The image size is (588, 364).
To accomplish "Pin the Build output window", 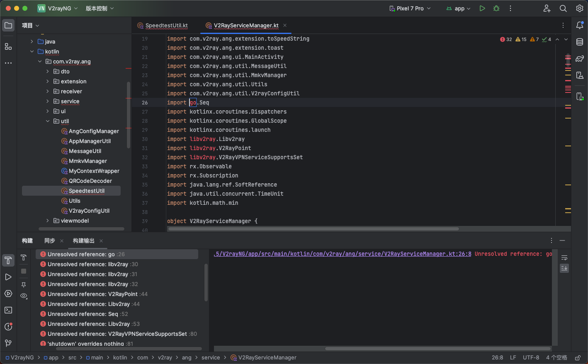I will coord(24,285).
